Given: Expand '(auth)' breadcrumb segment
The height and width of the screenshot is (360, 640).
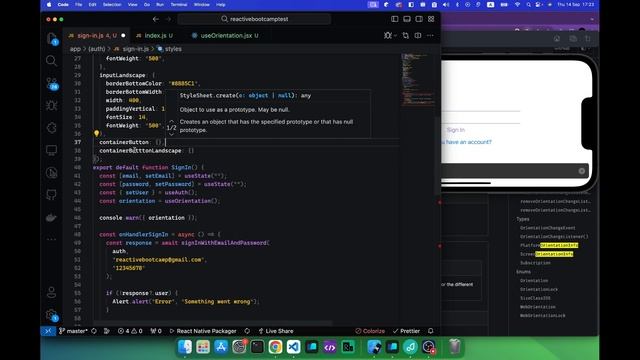Looking at the screenshot, I should [x=97, y=49].
